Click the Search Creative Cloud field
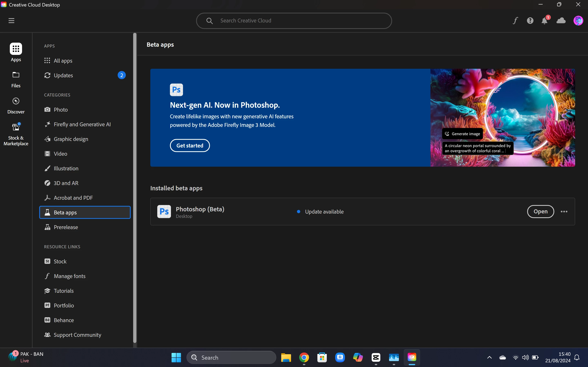588x367 pixels. point(294,21)
